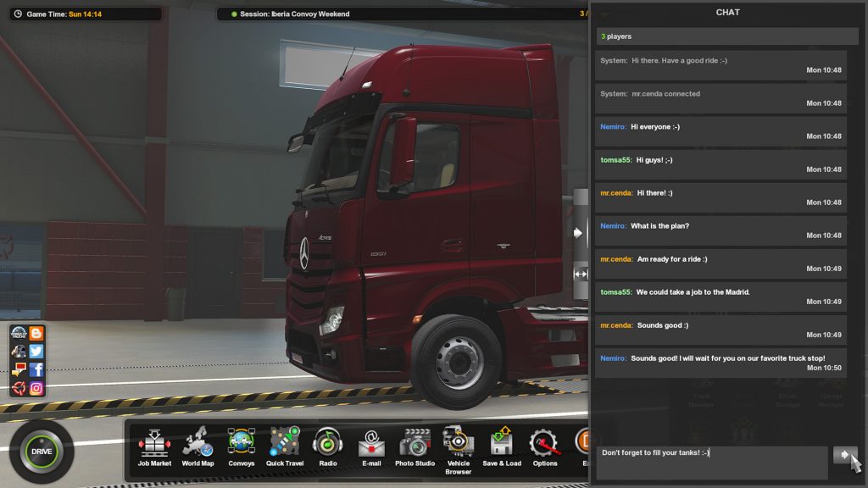The height and width of the screenshot is (488, 868).
Task: Select message 'Hi there. Have a good ride :-)'
Action: click(x=721, y=65)
